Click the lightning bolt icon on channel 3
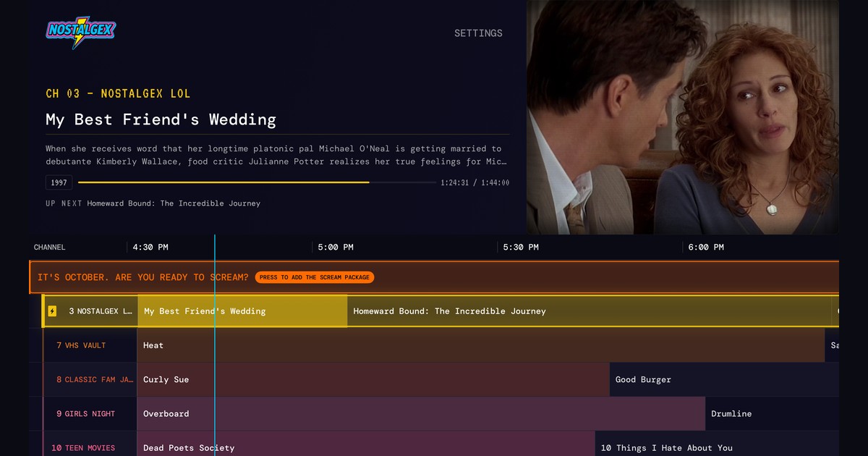The height and width of the screenshot is (456, 868). tap(52, 311)
